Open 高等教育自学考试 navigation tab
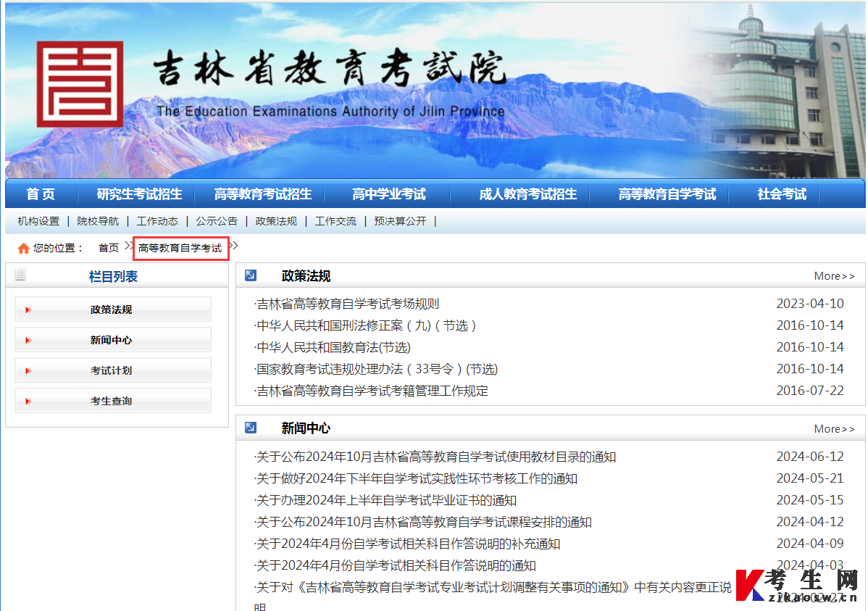 tap(667, 194)
